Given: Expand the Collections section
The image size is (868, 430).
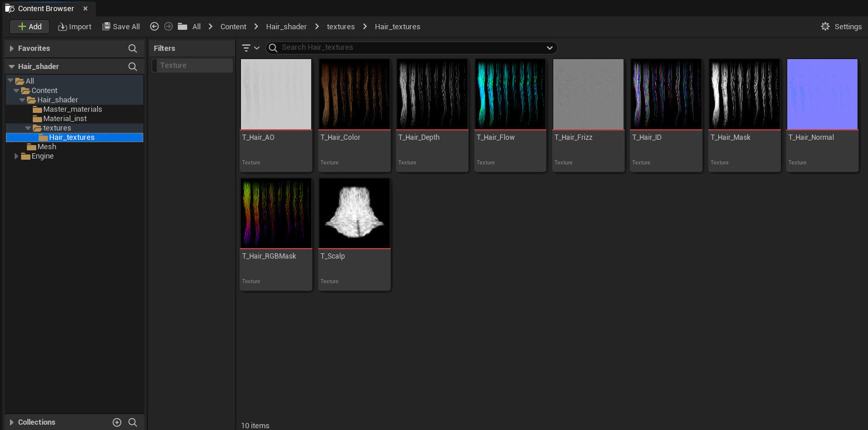Looking at the screenshot, I should (x=11, y=422).
